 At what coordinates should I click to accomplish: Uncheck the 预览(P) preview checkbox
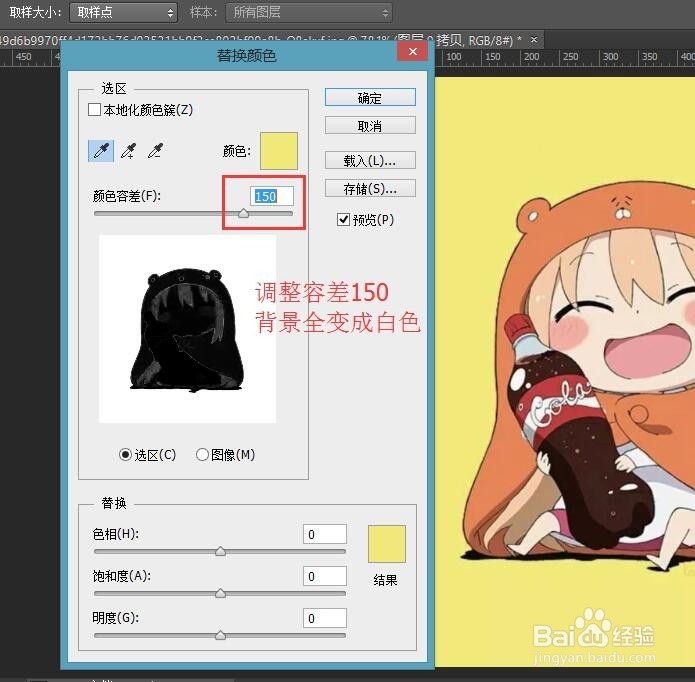tap(343, 219)
